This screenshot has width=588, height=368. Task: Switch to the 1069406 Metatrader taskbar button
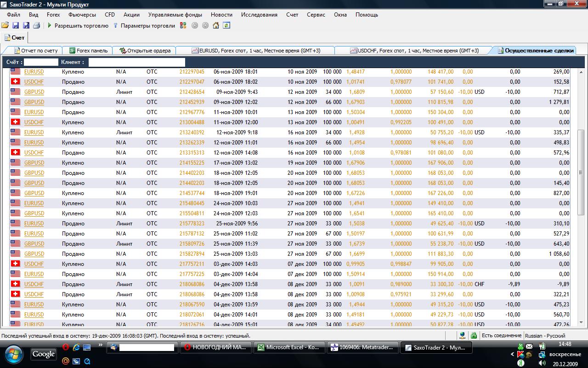coord(363,347)
